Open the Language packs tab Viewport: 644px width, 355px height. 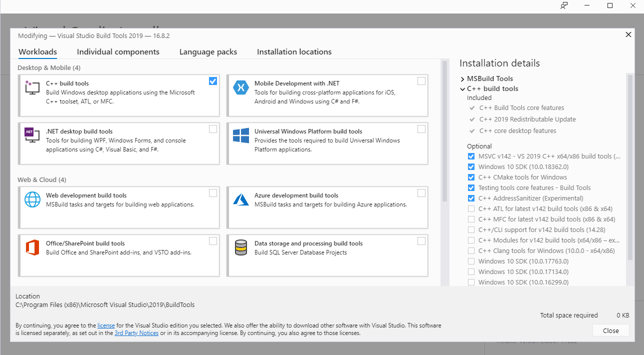(x=207, y=51)
